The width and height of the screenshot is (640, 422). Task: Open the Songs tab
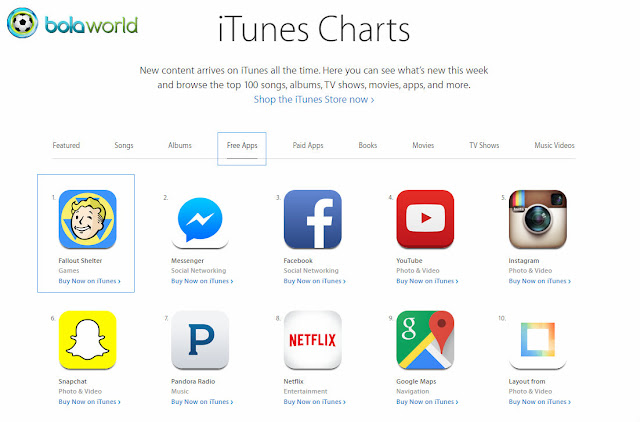(124, 145)
